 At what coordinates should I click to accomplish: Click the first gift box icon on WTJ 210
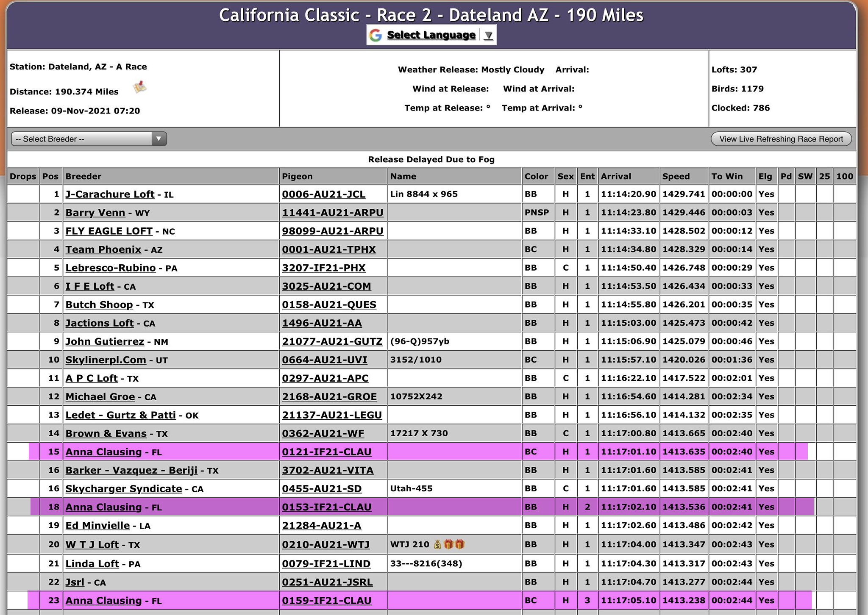coord(448,544)
